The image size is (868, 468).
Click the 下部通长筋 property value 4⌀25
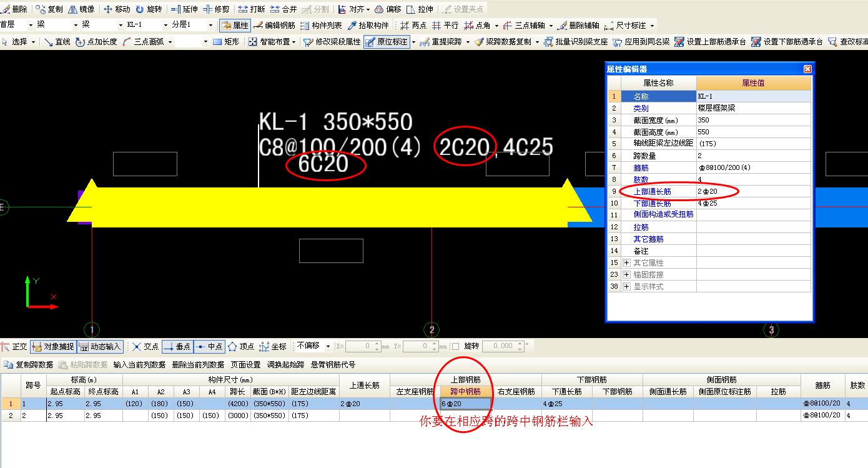tap(754, 203)
